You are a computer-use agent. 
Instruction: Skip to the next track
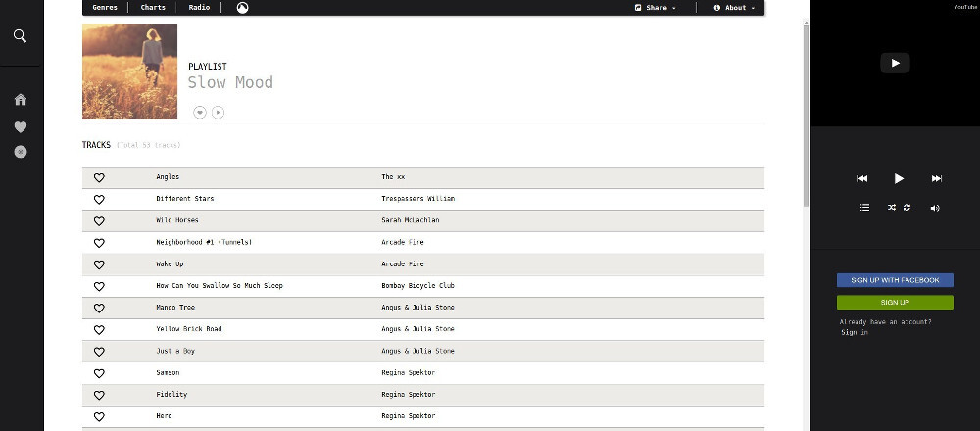[x=936, y=178]
